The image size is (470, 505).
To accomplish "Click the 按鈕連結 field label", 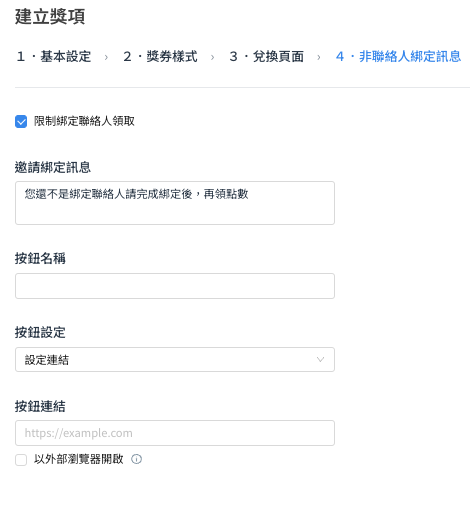I will coord(40,406).
